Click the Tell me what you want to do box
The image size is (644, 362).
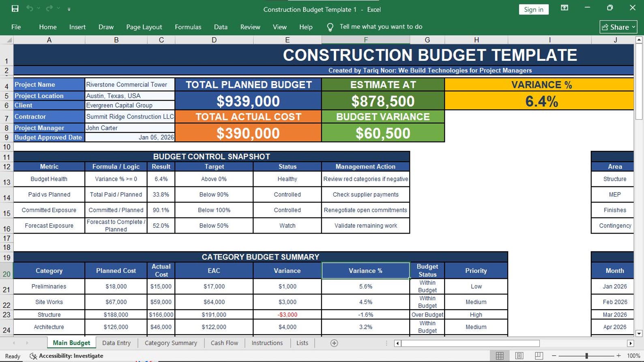click(381, 27)
